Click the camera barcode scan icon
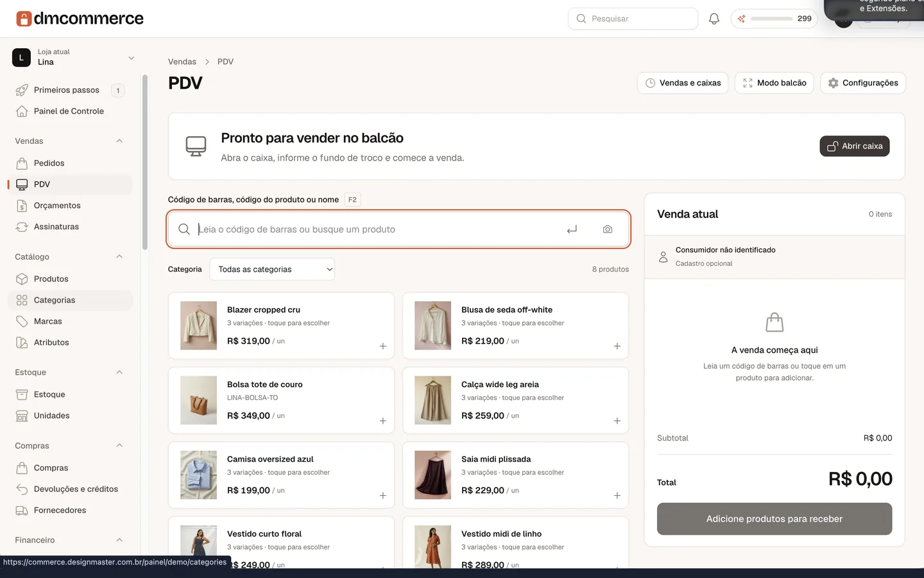 click(608, 229)
